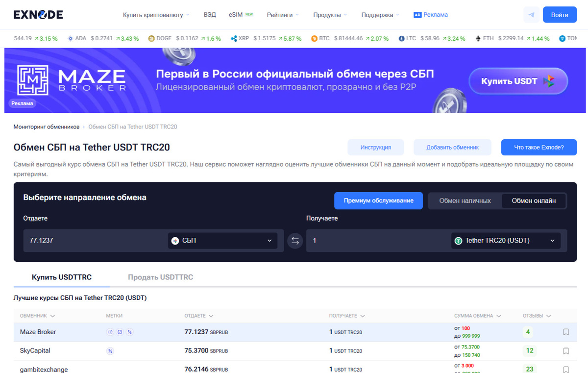Sort by Отдаете column
Screen dimensions: 588x373
199,316
